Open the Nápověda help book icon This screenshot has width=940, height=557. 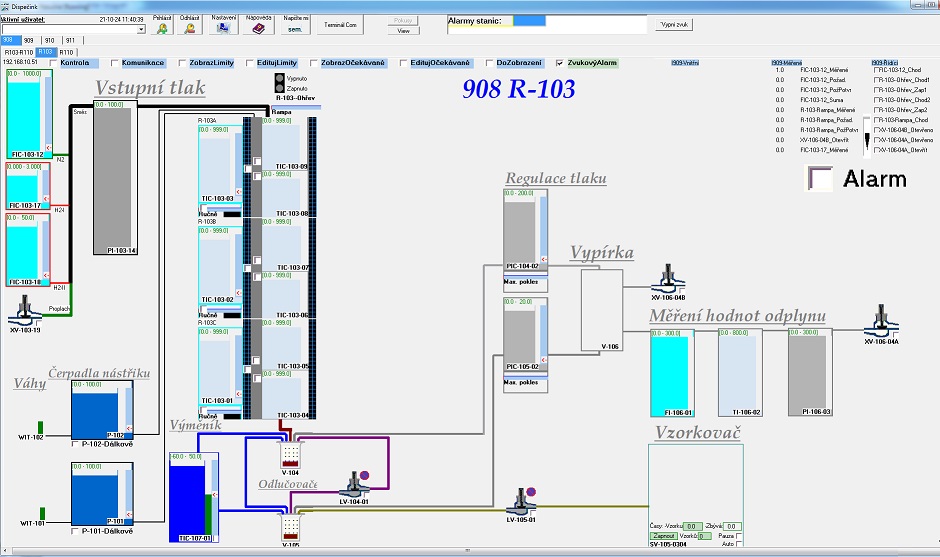(259, 28)
